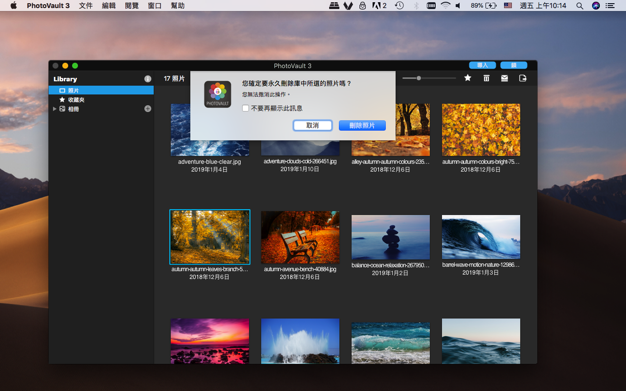Image resolution: width=626 pixels, height=391 pixels.
Task: Select the purple sunset beach thumbnail
Action: click(x=210, y=341)
